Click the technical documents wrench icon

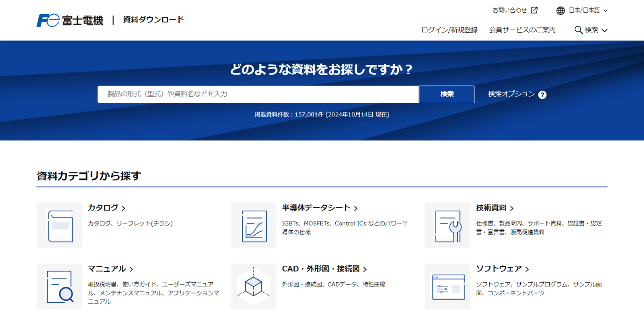[x=447, y=226]
